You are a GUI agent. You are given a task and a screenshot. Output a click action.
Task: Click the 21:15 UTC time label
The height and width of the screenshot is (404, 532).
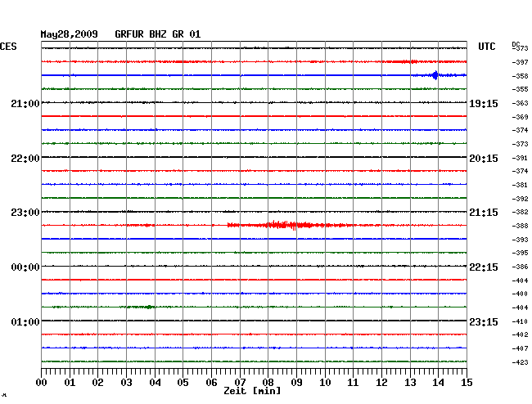tap(484, 213)
